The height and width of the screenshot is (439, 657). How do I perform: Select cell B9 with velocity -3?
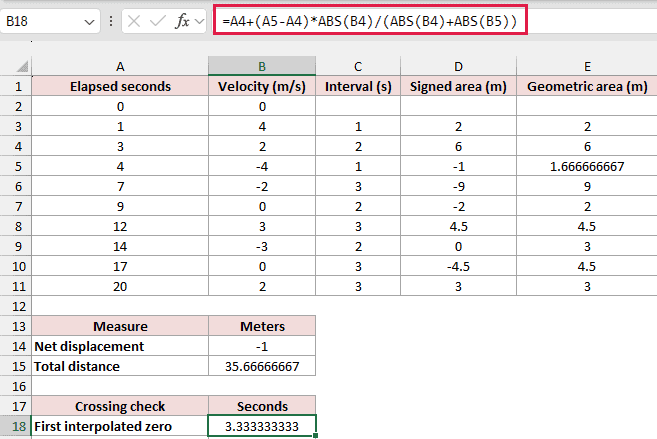click(x=262, y=246)
